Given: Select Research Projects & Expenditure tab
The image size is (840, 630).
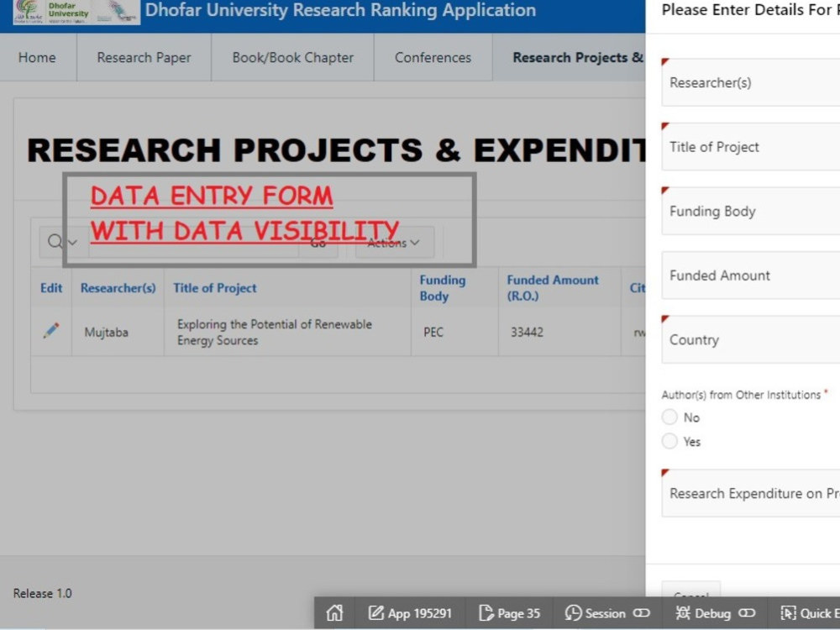Looking at the screenshot, I should tap(569, 57).
